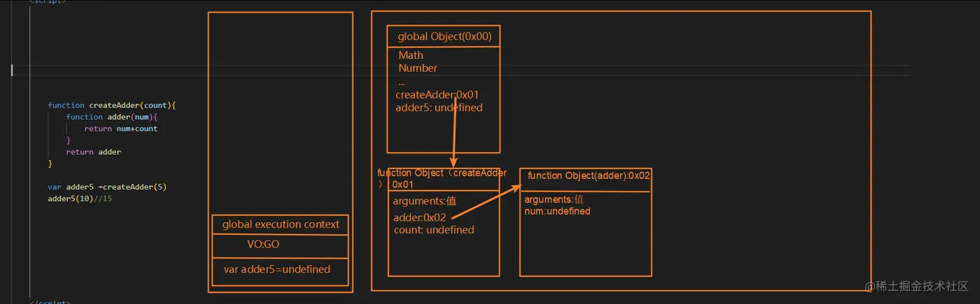Click the 'createAdder:0x01' entry

coord(437,95)
